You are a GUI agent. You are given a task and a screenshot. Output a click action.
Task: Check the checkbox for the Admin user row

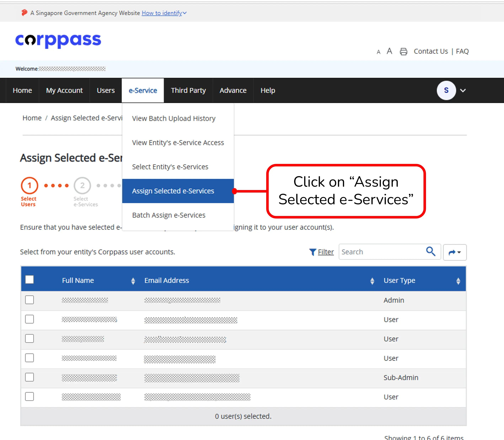click(29, 300)
